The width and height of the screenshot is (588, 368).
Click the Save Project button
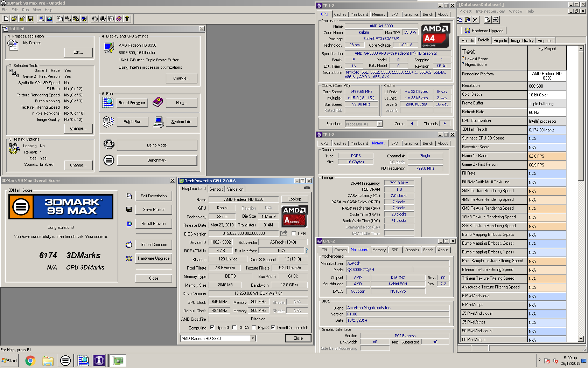pos(154,210)
